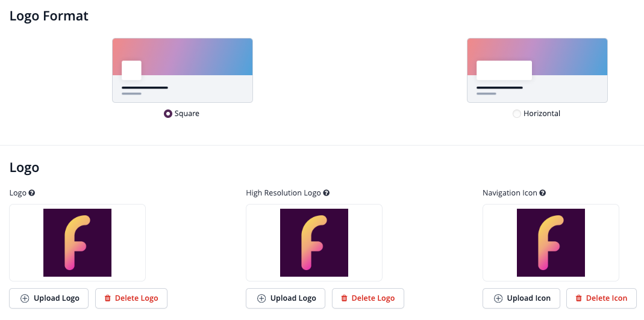
Task: Click Delete Logo under the Logo preview
Action: point(131,298)
